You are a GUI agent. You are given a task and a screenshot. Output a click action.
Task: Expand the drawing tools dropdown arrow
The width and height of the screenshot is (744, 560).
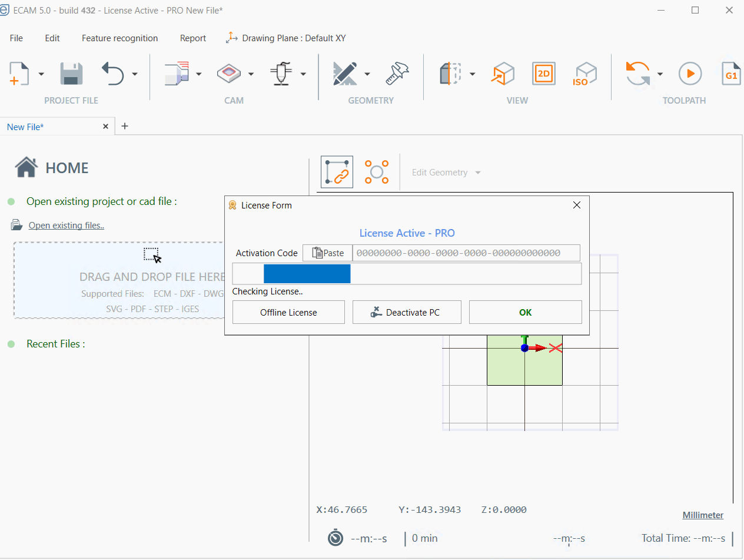tap(367, 74)
